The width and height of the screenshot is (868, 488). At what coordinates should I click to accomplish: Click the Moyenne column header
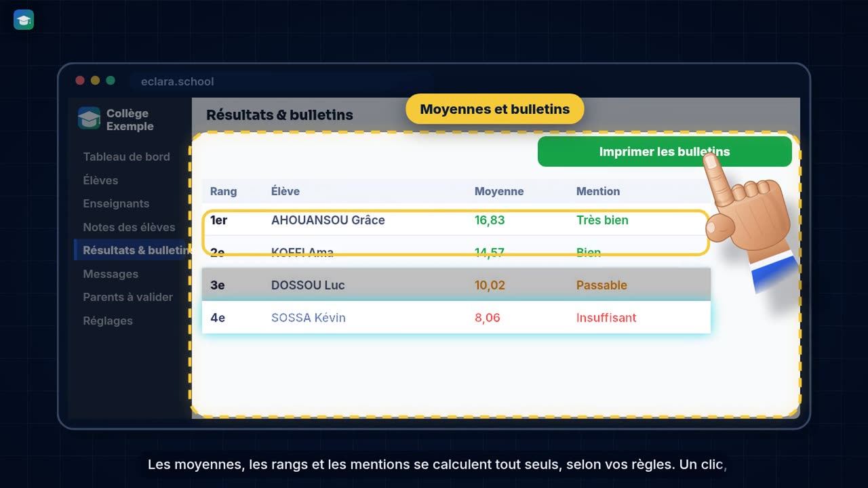[x=499, y=191]
